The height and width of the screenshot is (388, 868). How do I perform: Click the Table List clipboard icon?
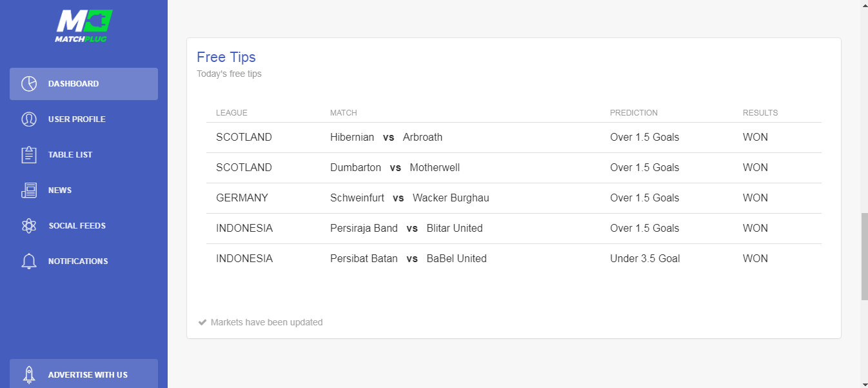click(x=29, y=155)
